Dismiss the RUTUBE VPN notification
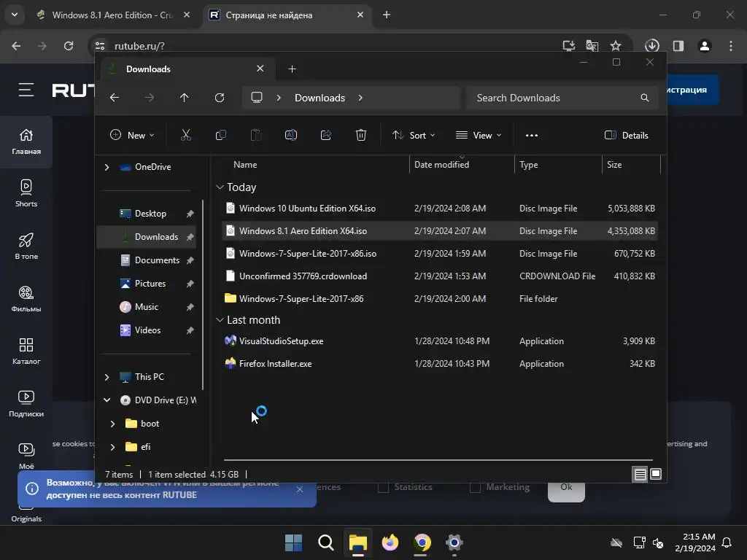747x560 pixels. pos(300,489)
